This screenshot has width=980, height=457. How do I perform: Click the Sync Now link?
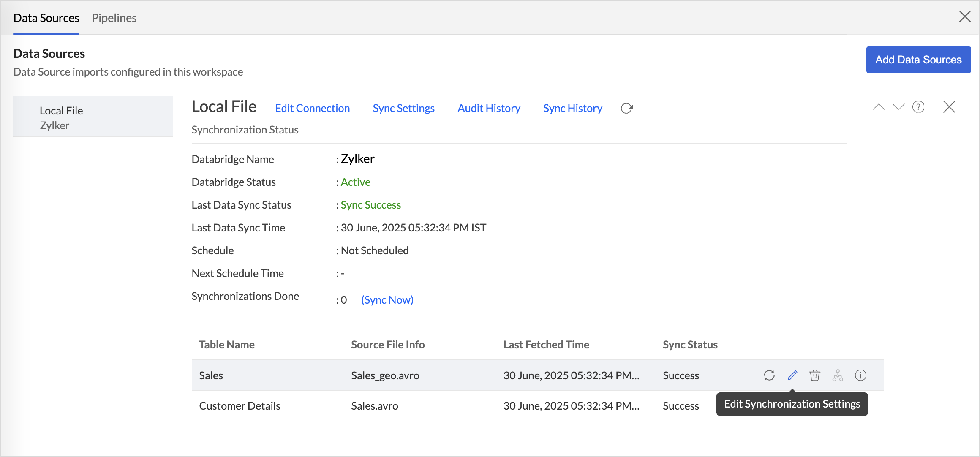pyautogui.click(x=387, y=300)
